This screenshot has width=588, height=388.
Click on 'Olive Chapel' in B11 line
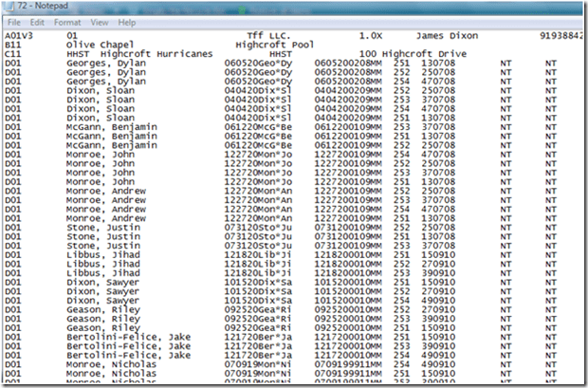(x=98, y=45)
